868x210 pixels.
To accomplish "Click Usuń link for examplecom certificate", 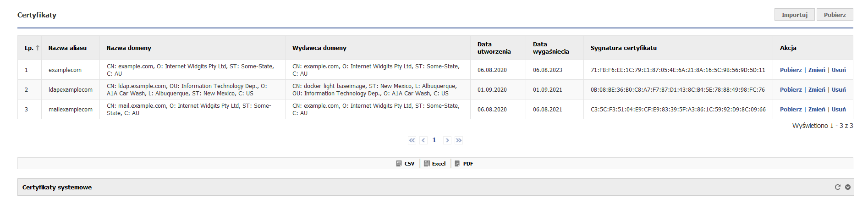I will click(x=839, y=70).
